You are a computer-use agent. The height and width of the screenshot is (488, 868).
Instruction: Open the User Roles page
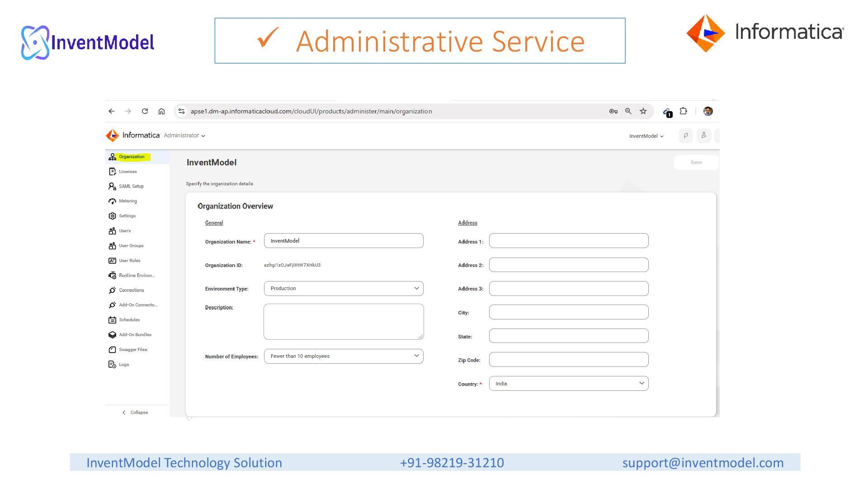[x=130, y=261]
